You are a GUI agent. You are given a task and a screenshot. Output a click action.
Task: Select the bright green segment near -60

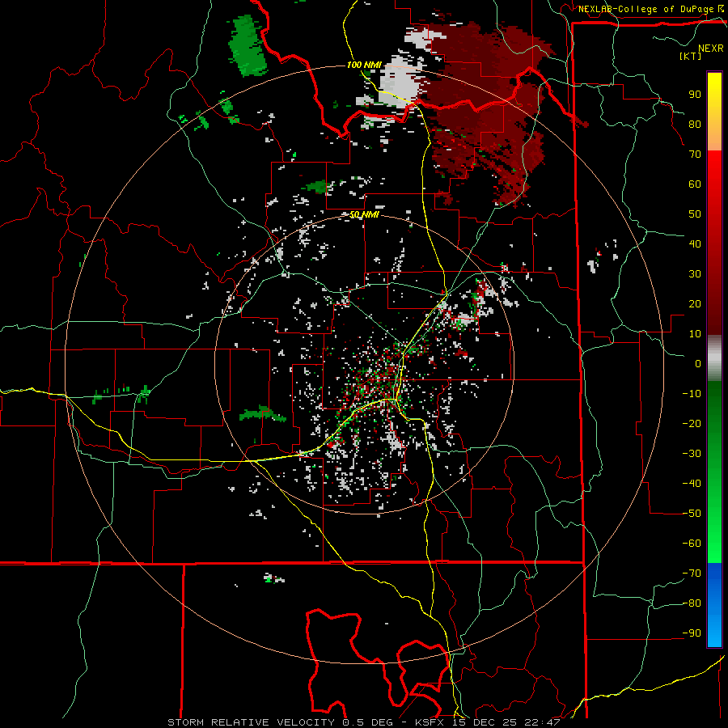[714, 544]
